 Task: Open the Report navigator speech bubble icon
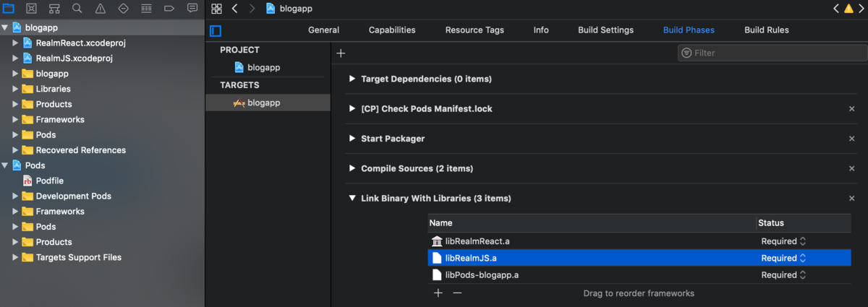192,9
